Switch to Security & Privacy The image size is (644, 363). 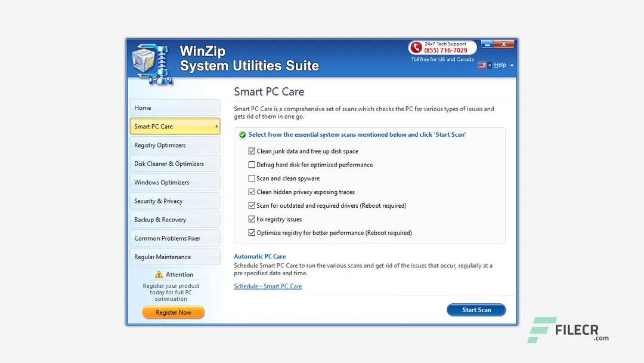(x=175, y=201)
